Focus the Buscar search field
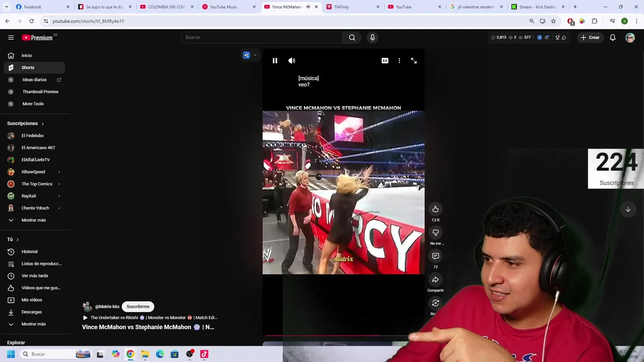644x362 pixels. click(x=262, y=37)
